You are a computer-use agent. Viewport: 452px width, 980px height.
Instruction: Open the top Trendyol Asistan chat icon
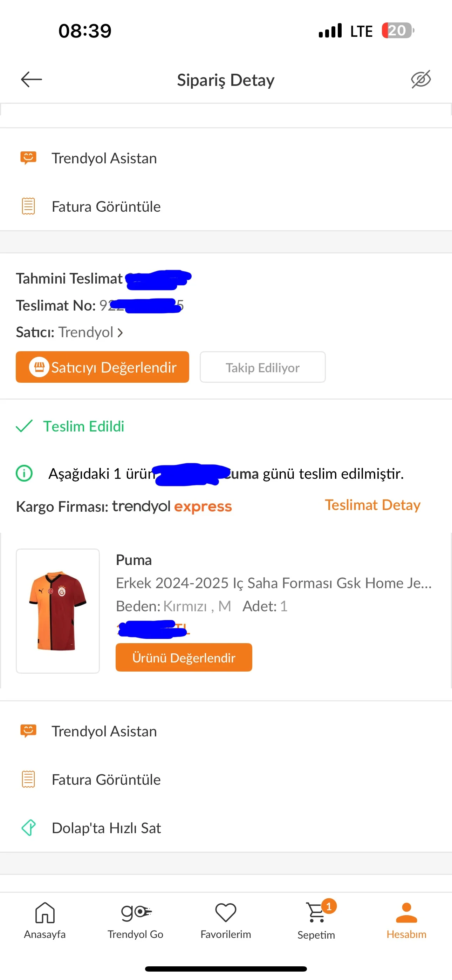[28, 158]
